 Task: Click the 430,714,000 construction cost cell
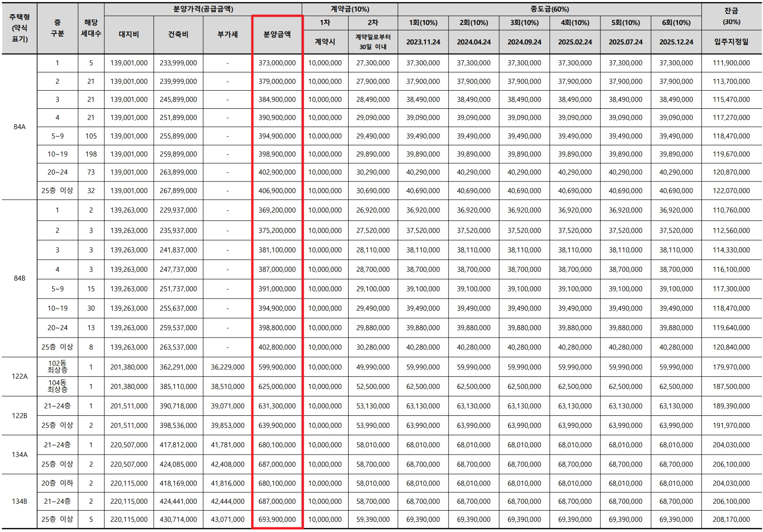(x=178, y=519)
